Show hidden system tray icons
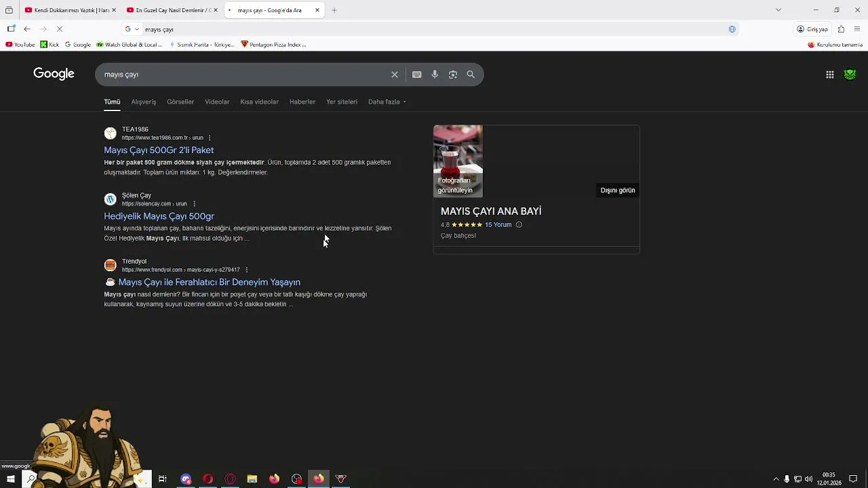Viewport: 868px width, 488px height. tap(776, 479)
